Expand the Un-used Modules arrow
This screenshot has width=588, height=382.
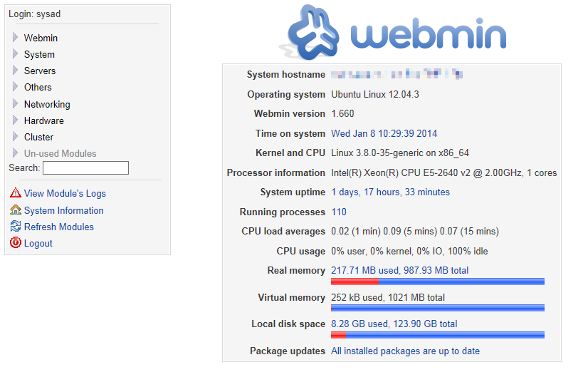[x=15, y=153]
